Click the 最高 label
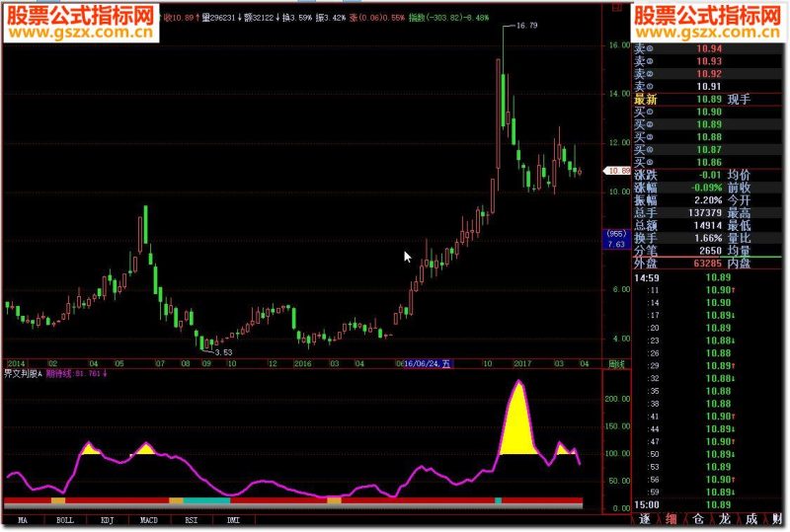This screenshot has width=790, height=532. tap(739, 212)
